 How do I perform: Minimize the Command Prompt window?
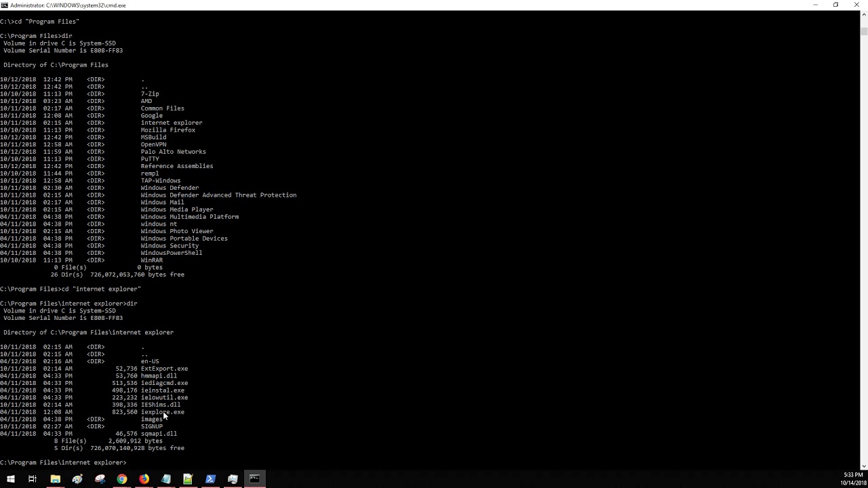click(x=815, y=5)
